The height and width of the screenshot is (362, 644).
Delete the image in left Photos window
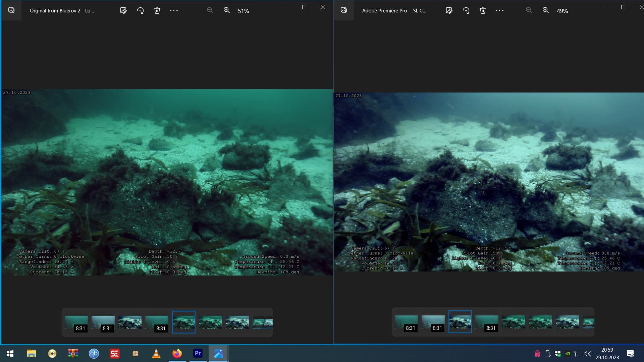point(157,10)
